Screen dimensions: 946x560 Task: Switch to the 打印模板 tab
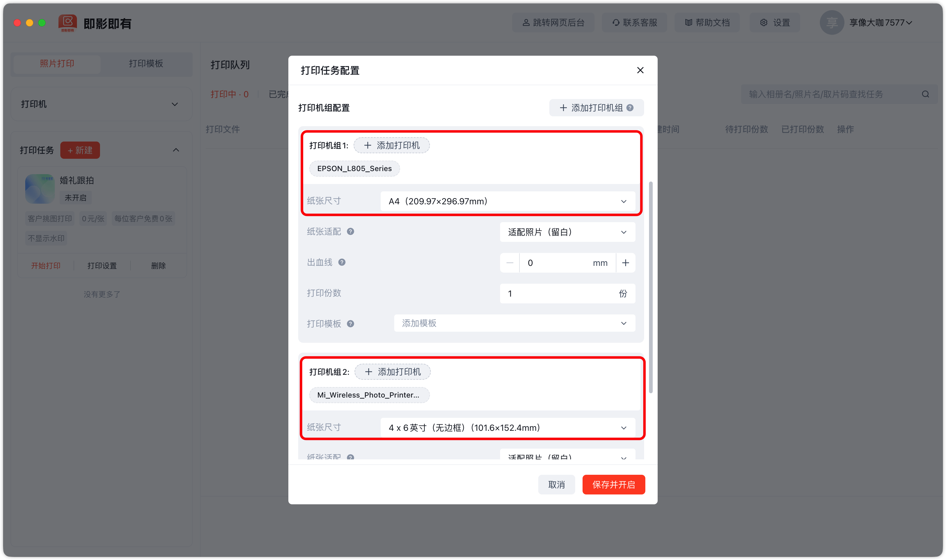coord(146,63)
